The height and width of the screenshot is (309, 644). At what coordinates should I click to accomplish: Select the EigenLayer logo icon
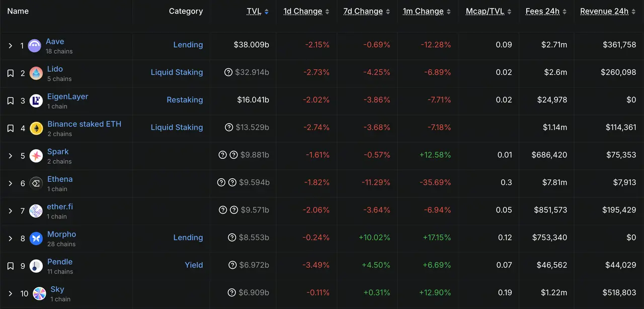(36, 100)
